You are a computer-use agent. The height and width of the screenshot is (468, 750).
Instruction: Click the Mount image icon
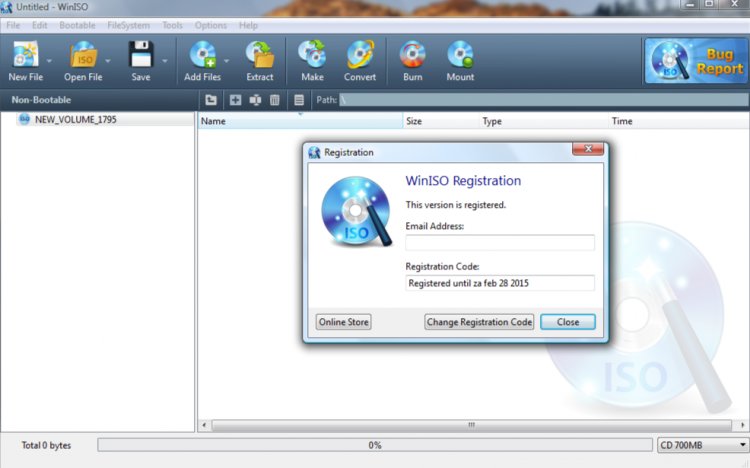tap(460, 54)
